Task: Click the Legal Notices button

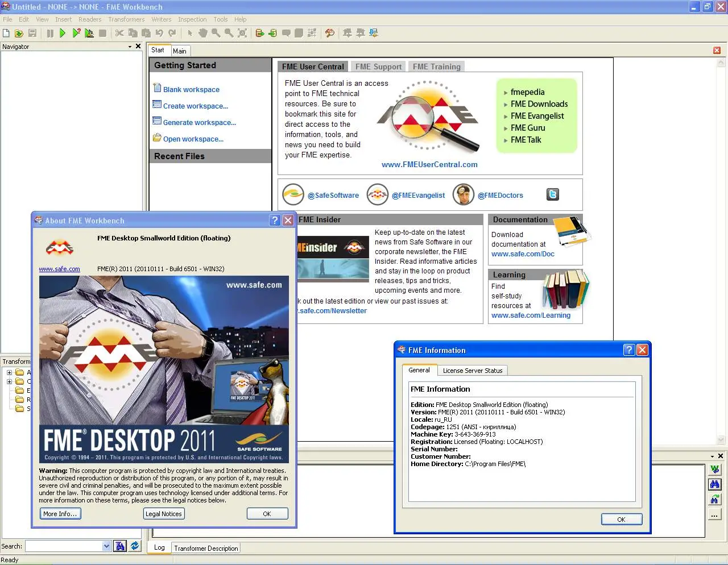Action: (164, 514)
